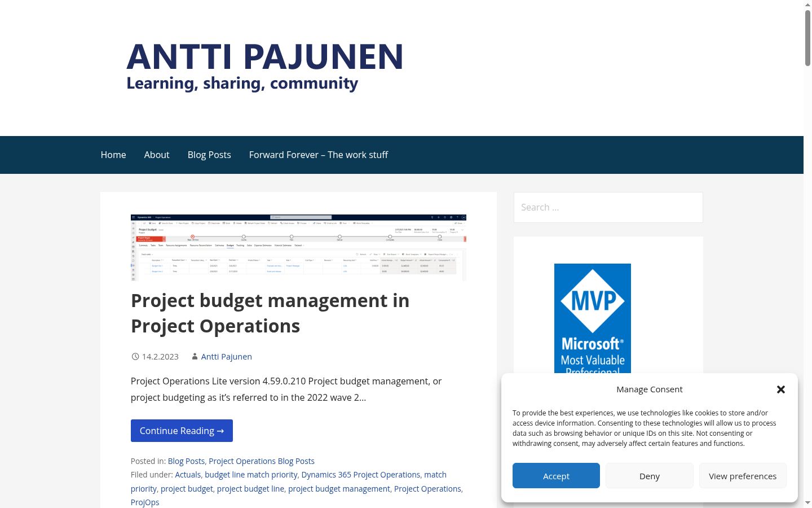Click the page vertical scrollbar thumb

[807, 38]
